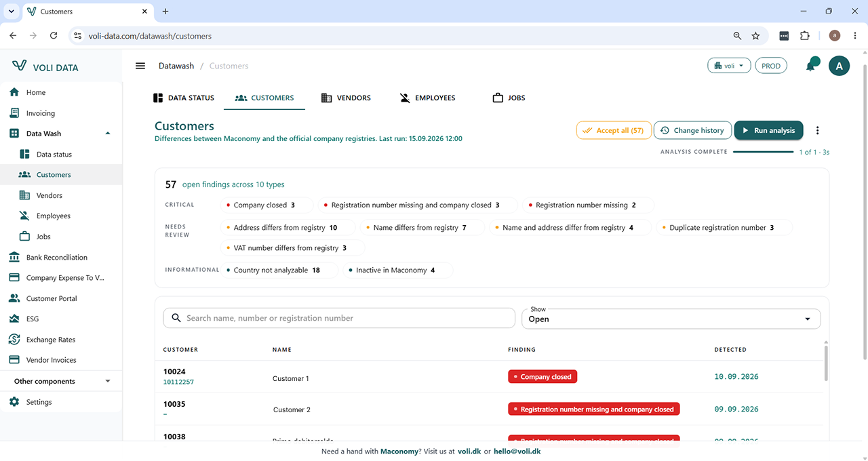Click the ESG icon in sidebar

(14, 319)
